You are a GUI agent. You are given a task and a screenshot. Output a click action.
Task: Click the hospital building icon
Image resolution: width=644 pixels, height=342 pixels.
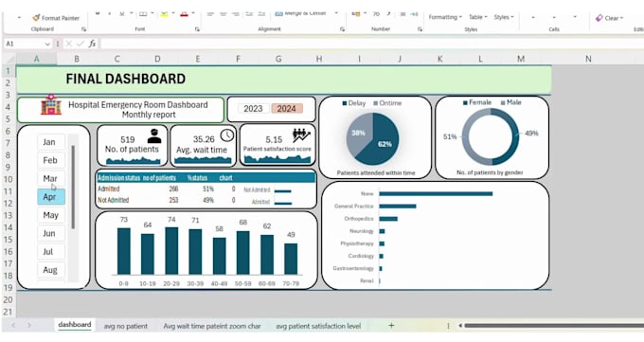[x=51, y=104]
